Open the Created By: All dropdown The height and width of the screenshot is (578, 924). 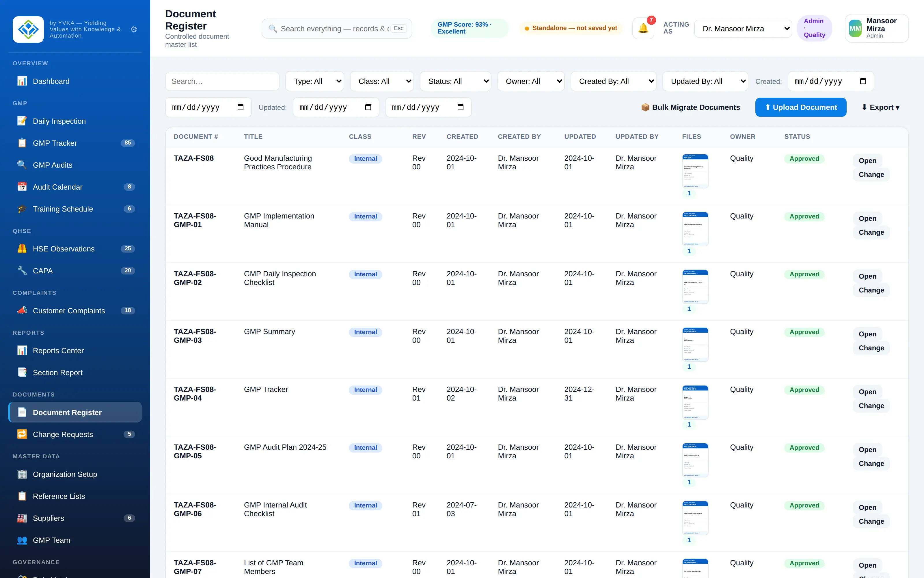click(x=614, y=81)
